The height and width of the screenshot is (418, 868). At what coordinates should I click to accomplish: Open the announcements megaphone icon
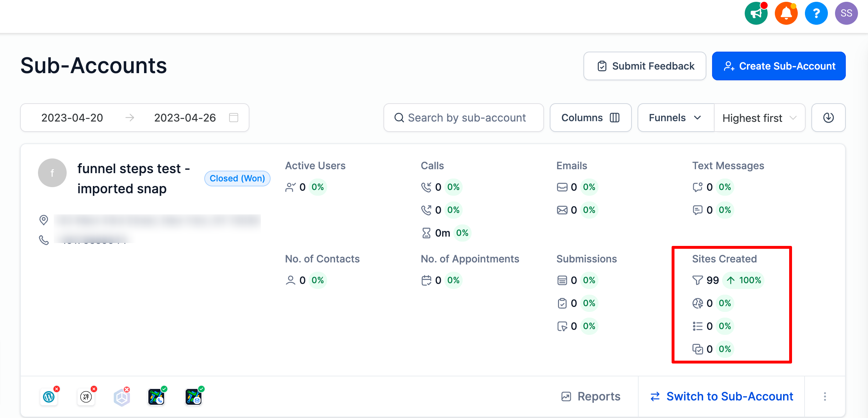pos(756,14)
